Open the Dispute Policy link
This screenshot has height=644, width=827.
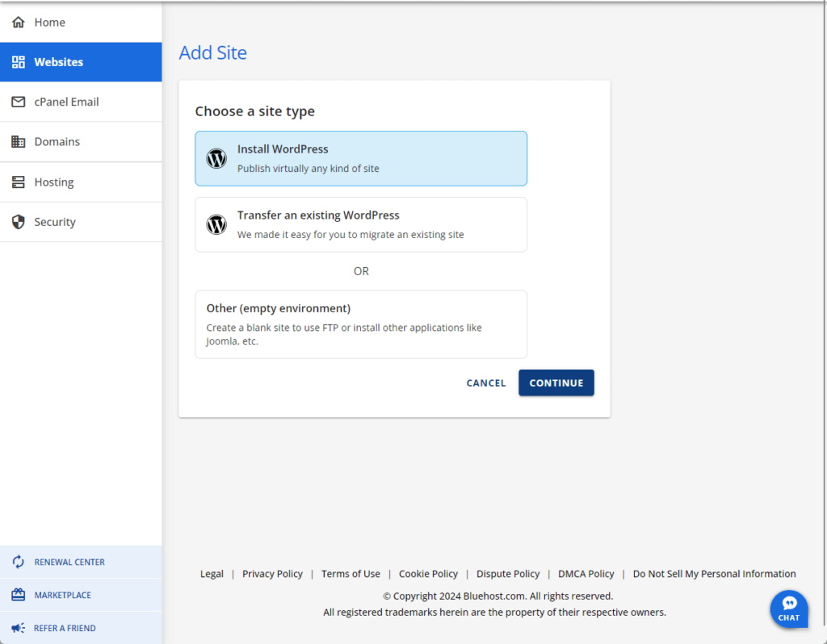tap(508, 573)
